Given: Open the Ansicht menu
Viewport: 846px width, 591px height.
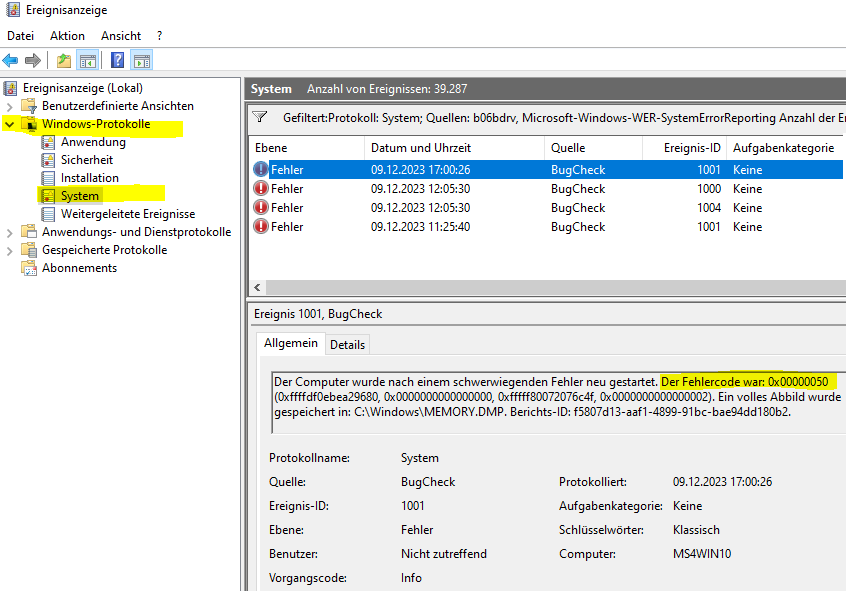Looking at the screenshot, I should [120, 35].
